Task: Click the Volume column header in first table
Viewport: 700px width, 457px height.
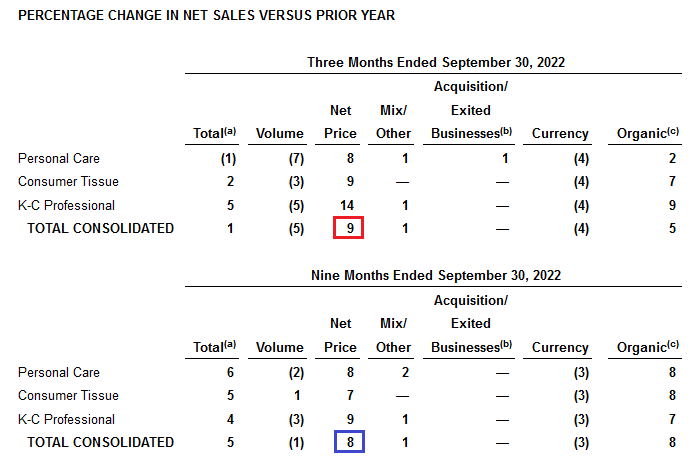Action: 279,133
